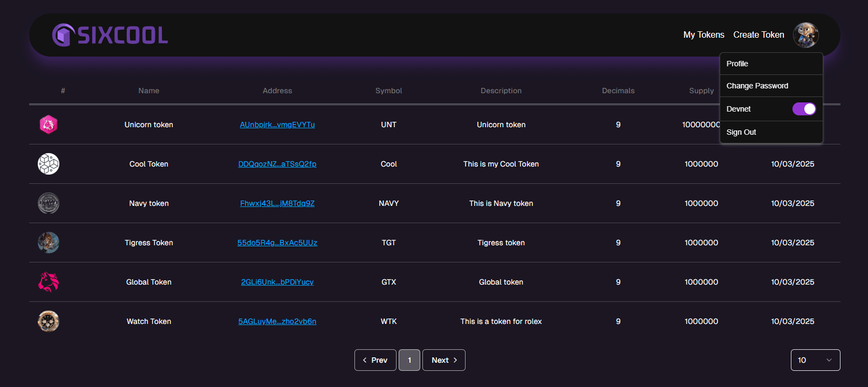Open the My Tokens page
Image resolution: width=868 pixels, height=387 pixels.
coord(703,34)
